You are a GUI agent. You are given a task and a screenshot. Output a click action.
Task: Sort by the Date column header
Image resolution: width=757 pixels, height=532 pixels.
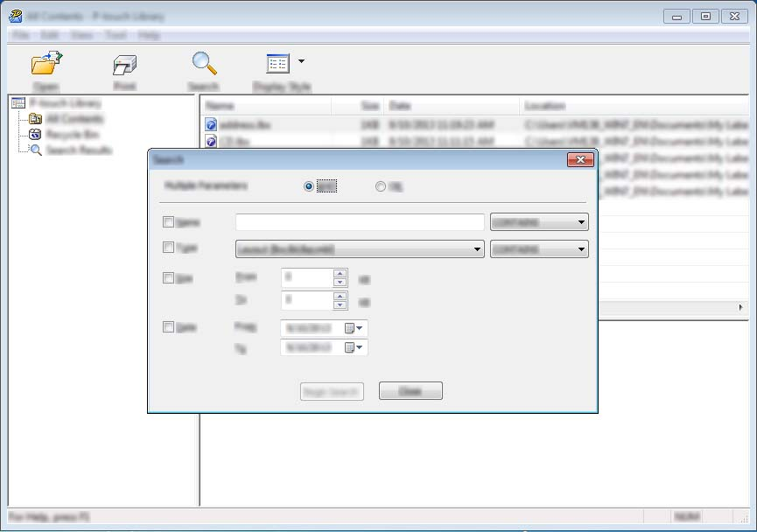[x=452, y=106]
